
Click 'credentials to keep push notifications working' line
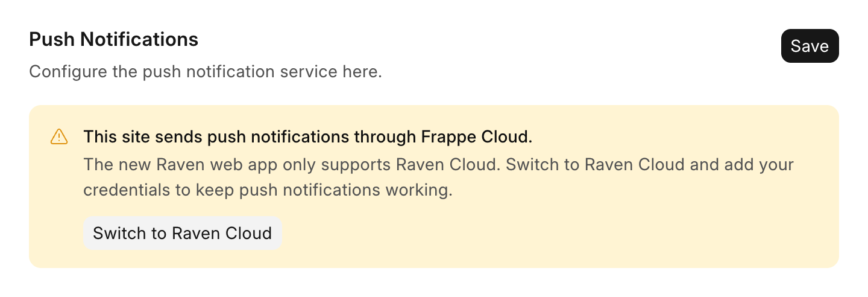click(268, 191)
